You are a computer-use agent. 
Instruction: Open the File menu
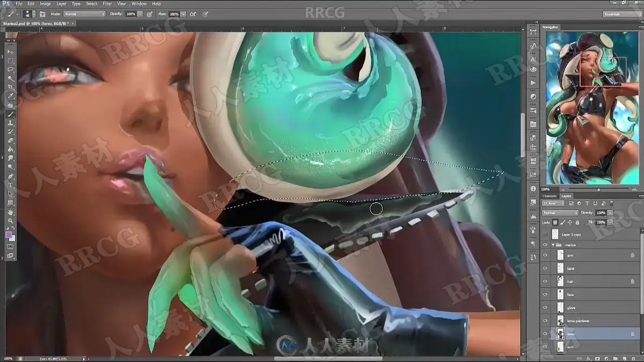click(19, 4)
